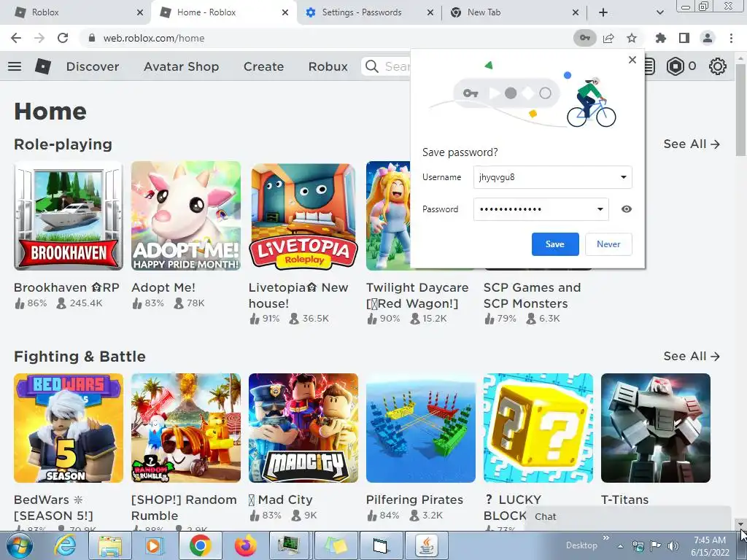This screenshot has height=560, width=747.
Task: Open the Livetopia Roleplay thumbnail
Action: click(303, 216)
